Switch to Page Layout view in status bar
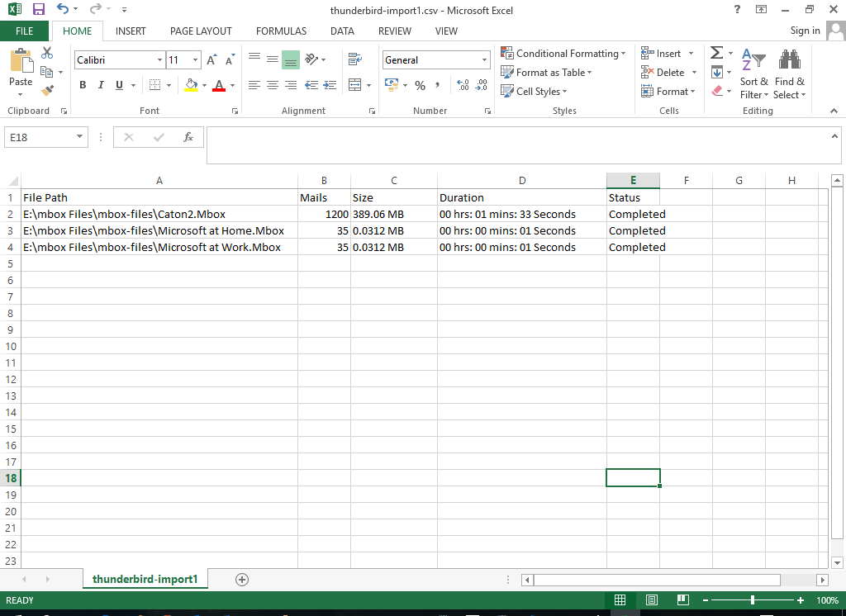This screenshot has height=616, width=846. tap(652, 600)
